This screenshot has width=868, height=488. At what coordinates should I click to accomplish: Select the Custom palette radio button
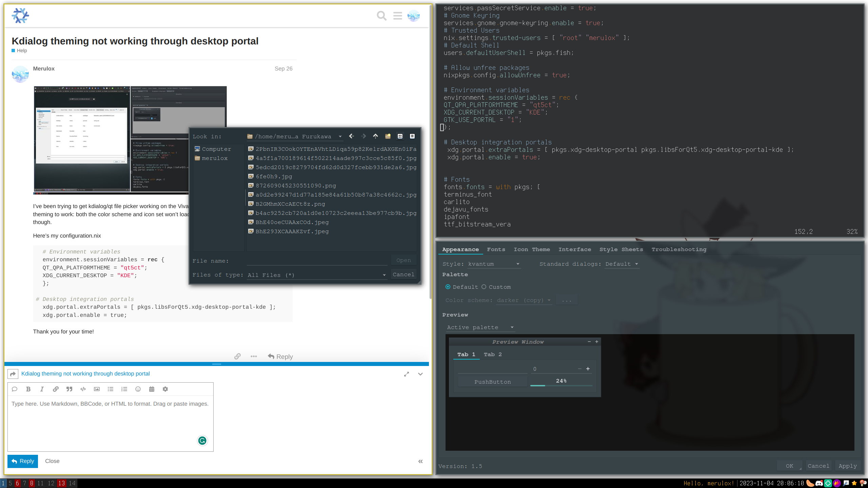click(484, 287)
